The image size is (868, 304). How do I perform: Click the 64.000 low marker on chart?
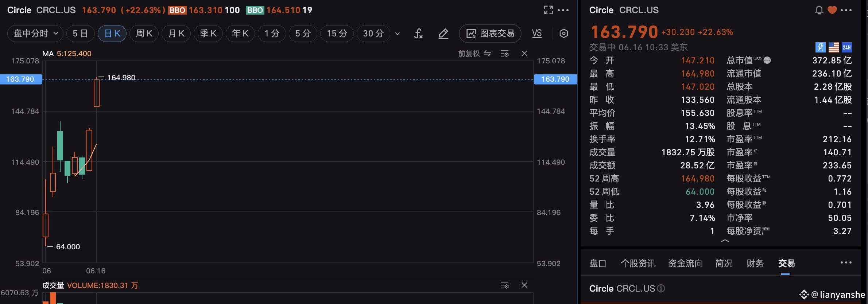(x=68, y=247)
